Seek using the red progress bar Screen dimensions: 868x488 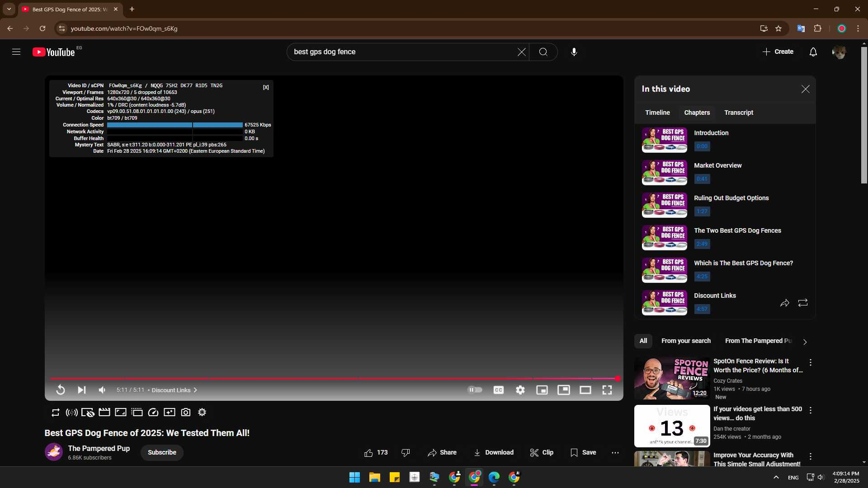334,379
